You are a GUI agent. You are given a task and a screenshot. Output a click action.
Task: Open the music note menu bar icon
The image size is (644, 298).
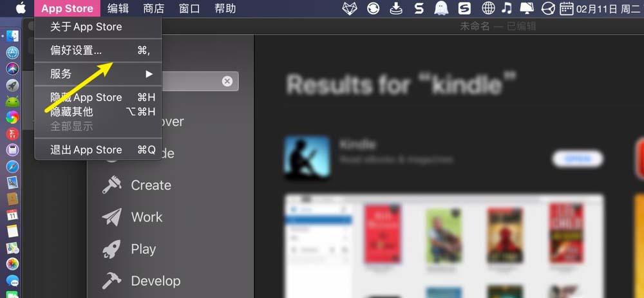click(507, 8)
